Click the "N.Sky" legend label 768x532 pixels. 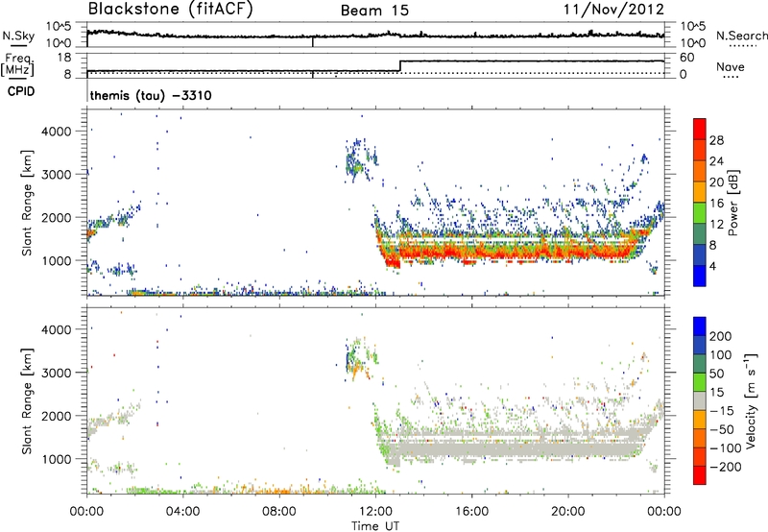point(18,36)
